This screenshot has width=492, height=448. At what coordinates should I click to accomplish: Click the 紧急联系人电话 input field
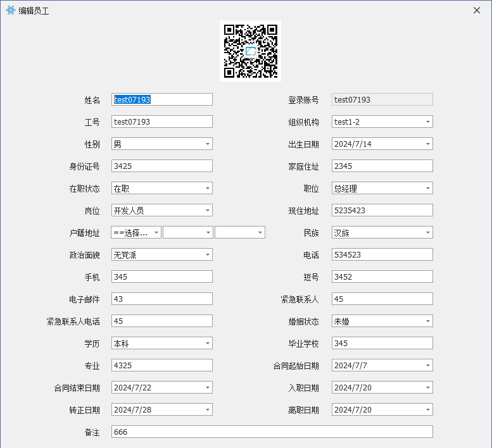tap(162, 321)
